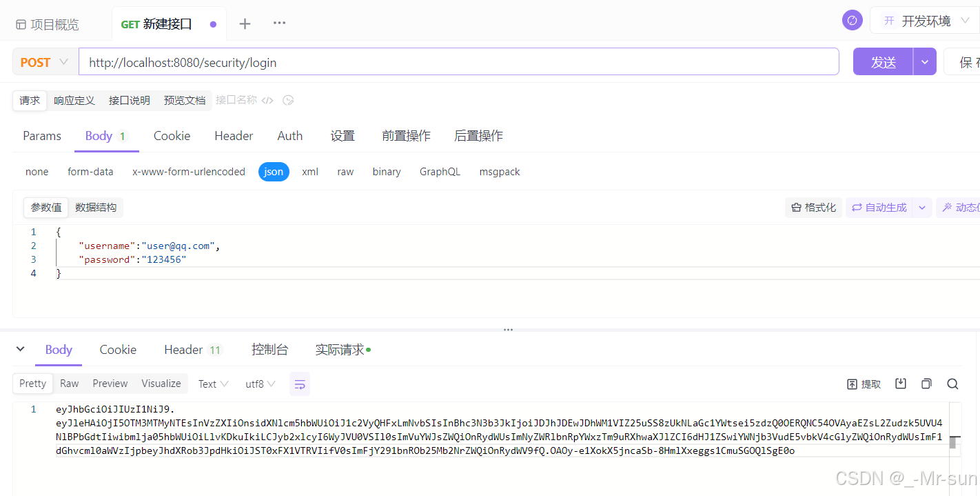Collapse the response panel chevron
Screen dimensions: 980x496
pyautogui.click(x=20, y=349)
